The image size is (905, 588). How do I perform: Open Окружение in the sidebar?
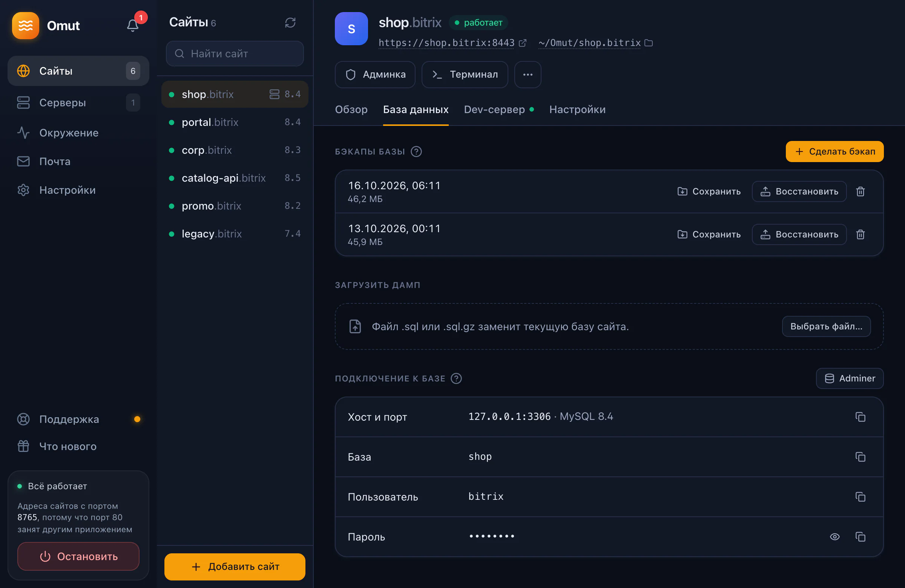78,133
